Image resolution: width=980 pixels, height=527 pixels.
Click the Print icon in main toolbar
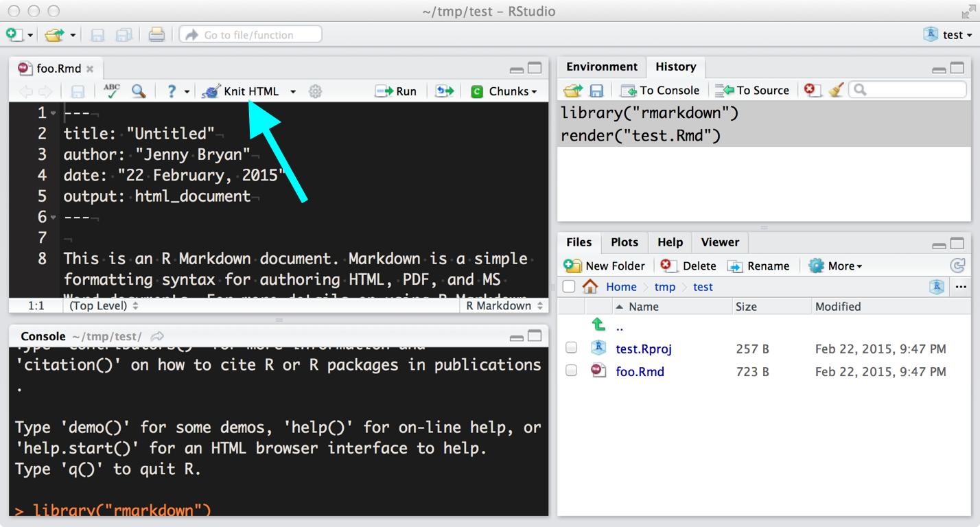point(156,34)
